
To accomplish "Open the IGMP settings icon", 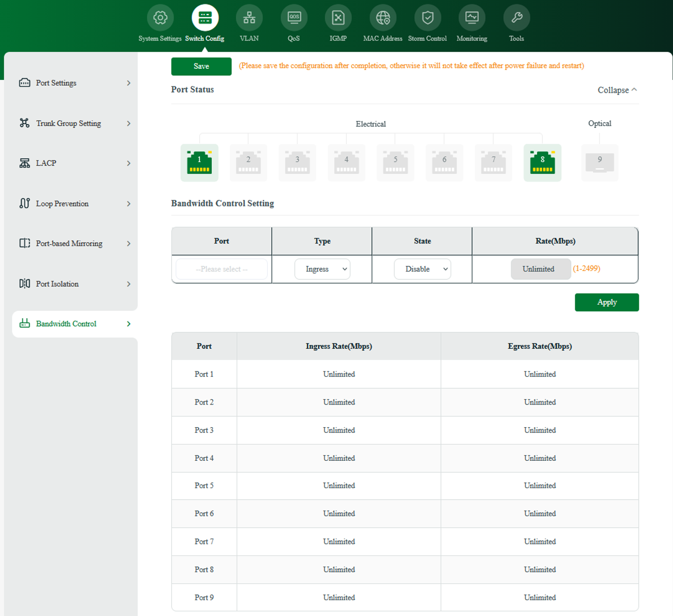I will click(338, 17).
